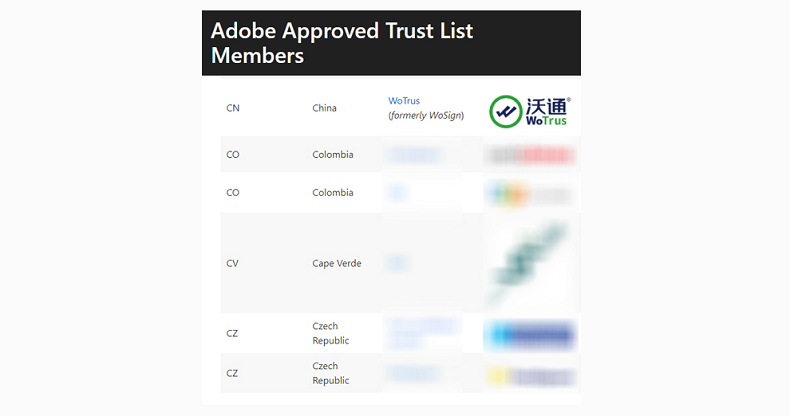Screen dimensions: 790x416
Task: Open the blurred link in the second Colombia row
Action: tap(398, 192)
